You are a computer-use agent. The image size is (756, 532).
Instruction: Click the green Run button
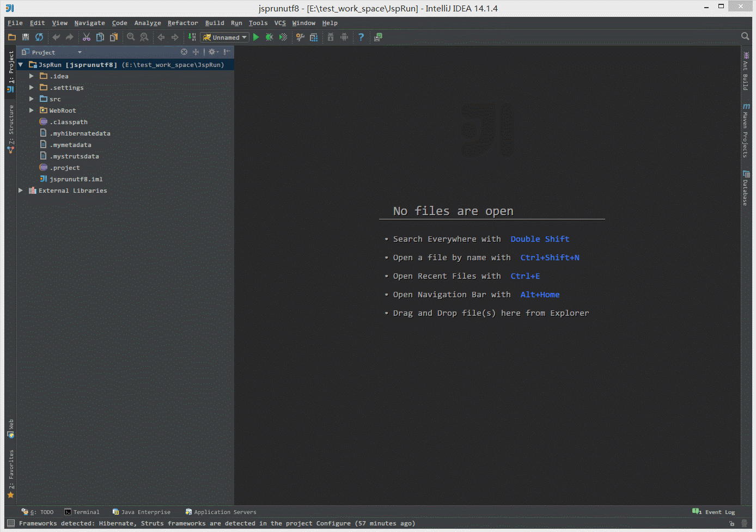(x=256, y=37)
